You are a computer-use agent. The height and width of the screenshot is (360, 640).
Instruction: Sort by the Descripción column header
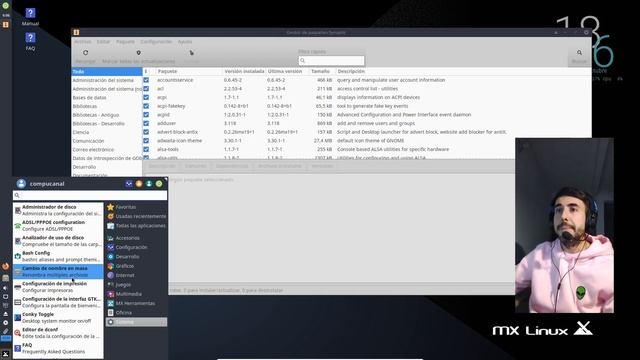click(351, 71)
